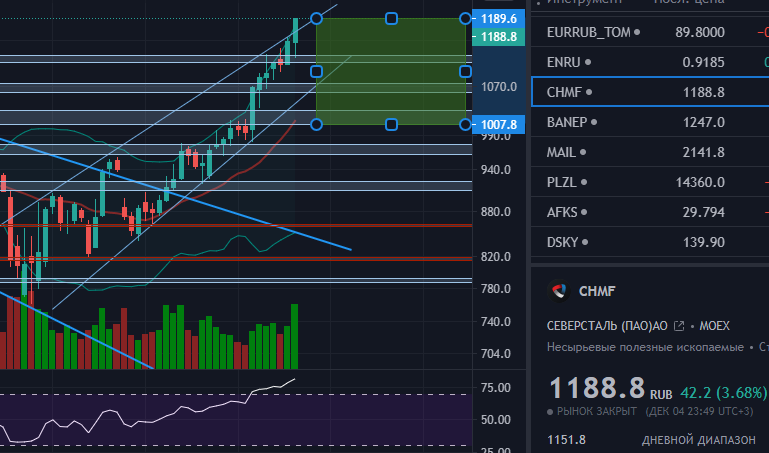
Task: Click the 14360.0 last price of PLZL
Action: point(700,182)
